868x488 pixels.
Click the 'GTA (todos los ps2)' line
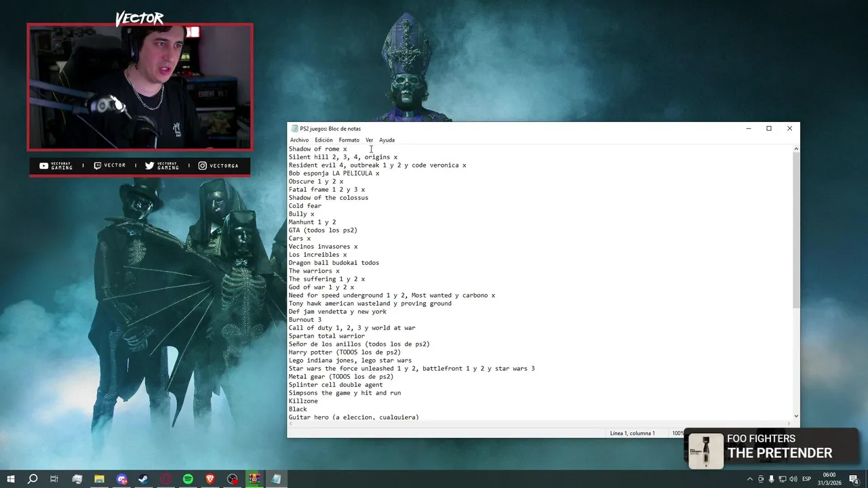tap(323, 230)
